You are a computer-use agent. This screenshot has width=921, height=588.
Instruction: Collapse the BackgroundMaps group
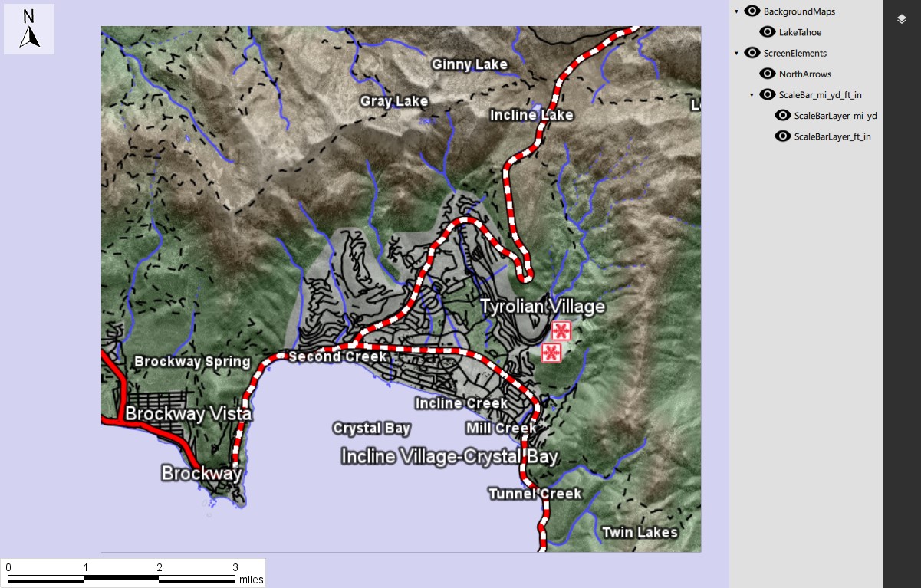coord(735,11)
